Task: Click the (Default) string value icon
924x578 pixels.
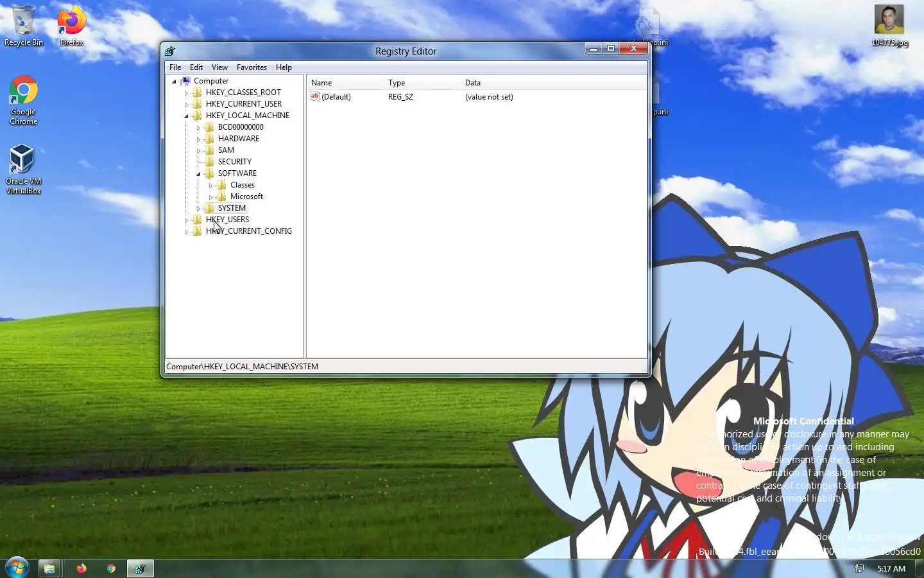Action: tap(315, 96)
